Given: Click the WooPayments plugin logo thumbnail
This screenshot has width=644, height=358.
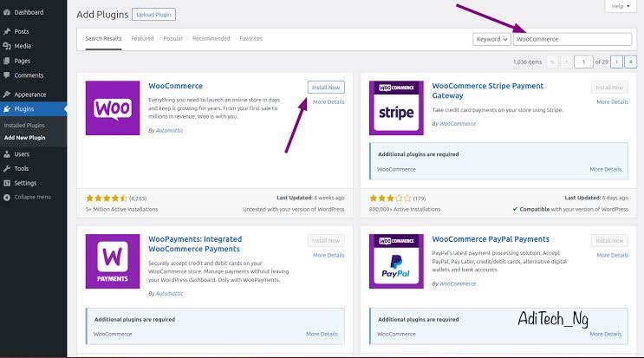Looking at the screenshot, I should (x=113, y=261).
